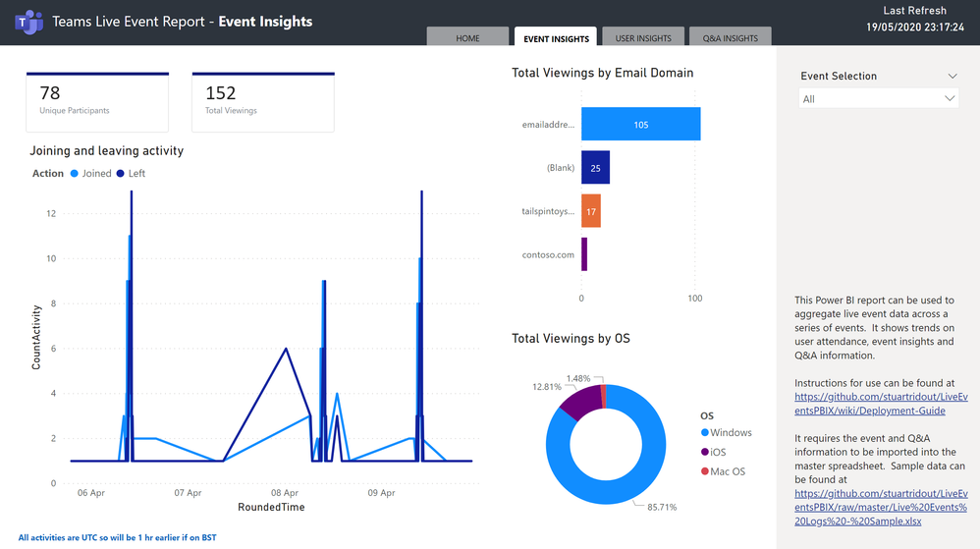The height and width of the screenshot is (549, 980).
Task: Select the iOS legend dot
Action: click(x=705, y=452)
